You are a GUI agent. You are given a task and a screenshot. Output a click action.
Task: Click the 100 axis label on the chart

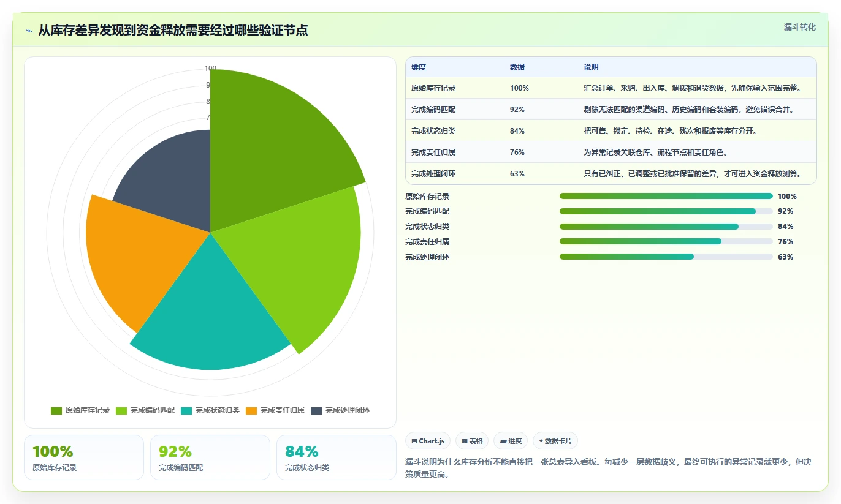(x=210, y=69)
